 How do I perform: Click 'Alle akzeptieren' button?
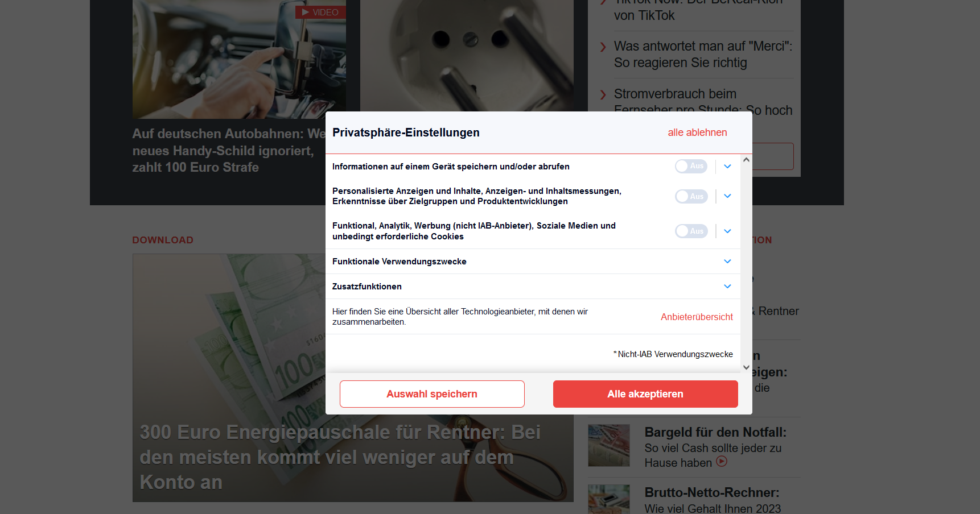(x=645, y=394)
